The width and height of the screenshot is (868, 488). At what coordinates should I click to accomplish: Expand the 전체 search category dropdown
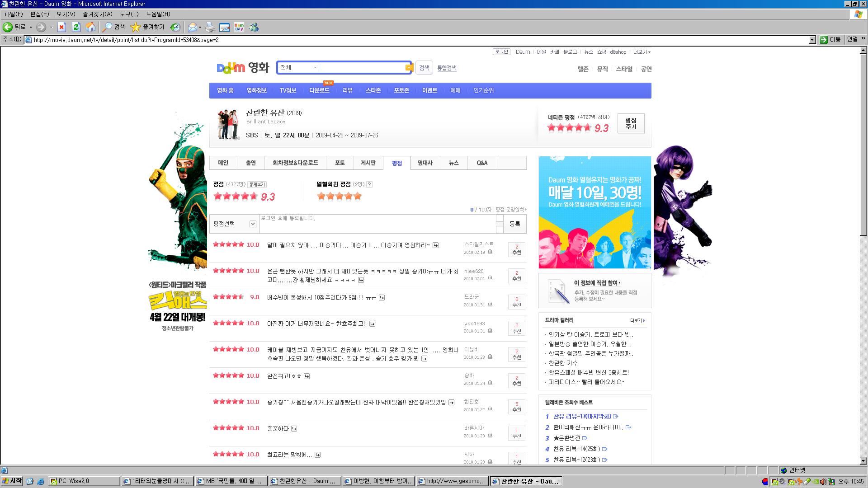coord(315,68)
